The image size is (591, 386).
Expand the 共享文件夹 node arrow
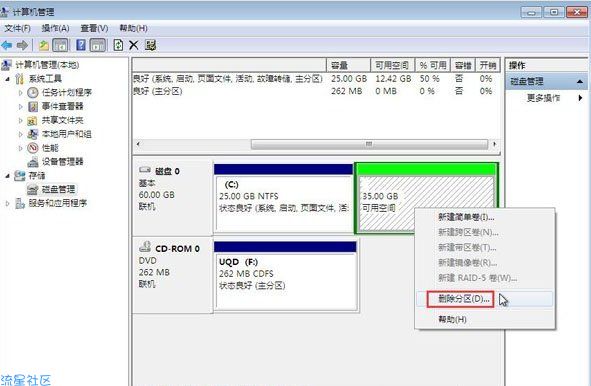click(x=20, y=121)
